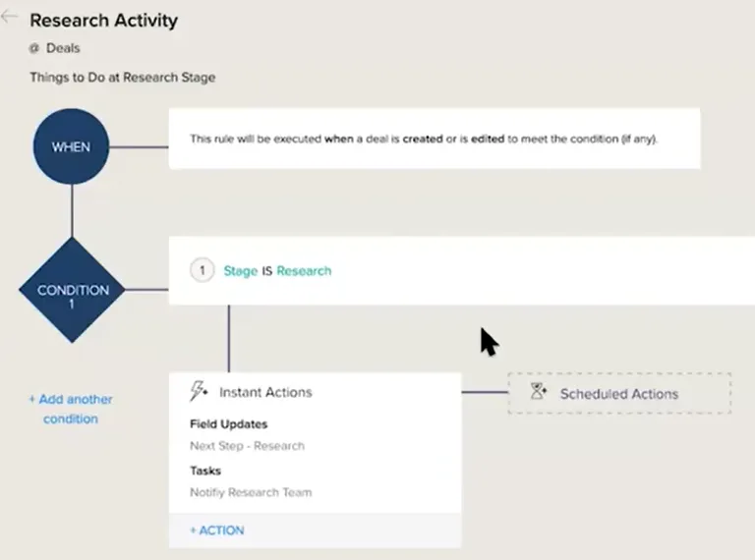Click the Tasks section label
The width and height of the screenshot is (755, 560).
coord(205,471)
